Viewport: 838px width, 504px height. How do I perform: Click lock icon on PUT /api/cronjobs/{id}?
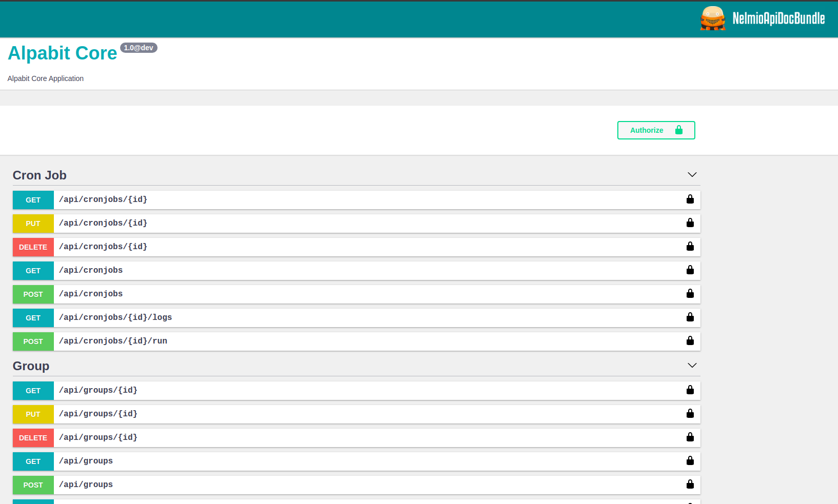point(690,223)
